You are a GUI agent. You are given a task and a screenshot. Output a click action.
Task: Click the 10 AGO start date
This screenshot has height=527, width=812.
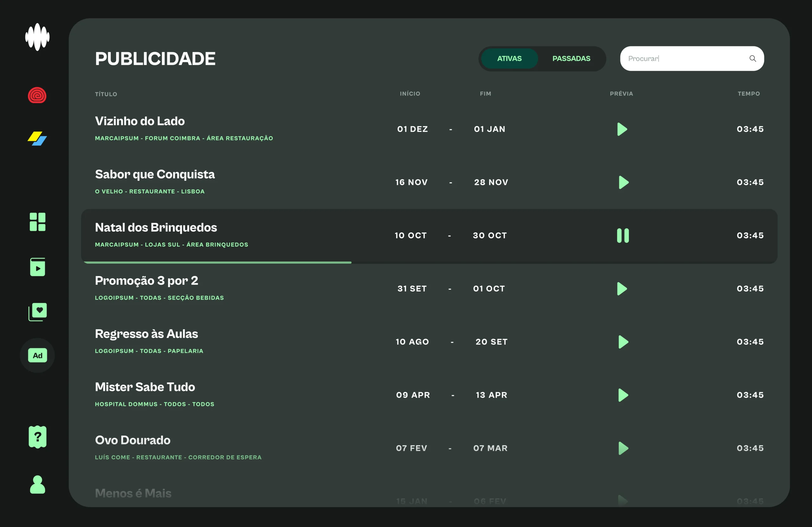[412, 342]
